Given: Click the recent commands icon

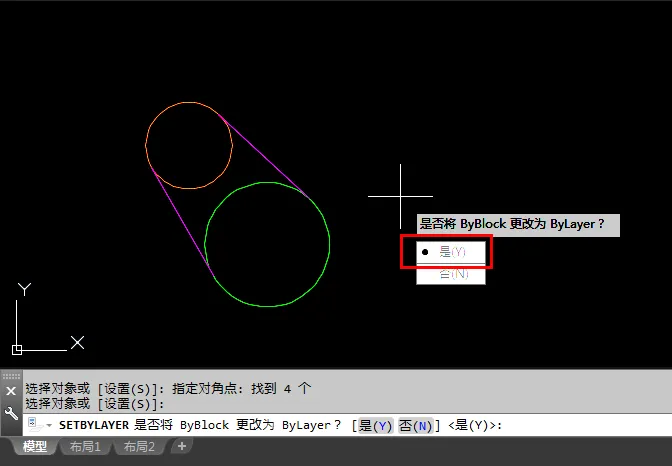Looking at the screenshot, I should pos(35,425).
